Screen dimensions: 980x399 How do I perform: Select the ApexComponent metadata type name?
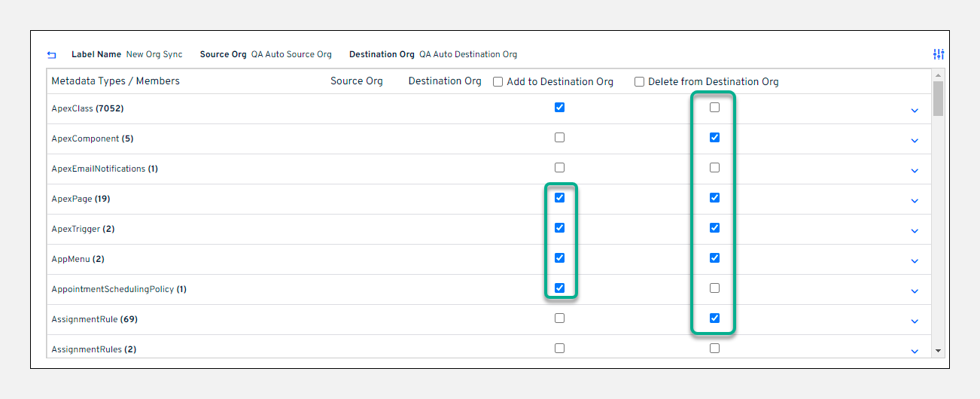tap(85, 139)
